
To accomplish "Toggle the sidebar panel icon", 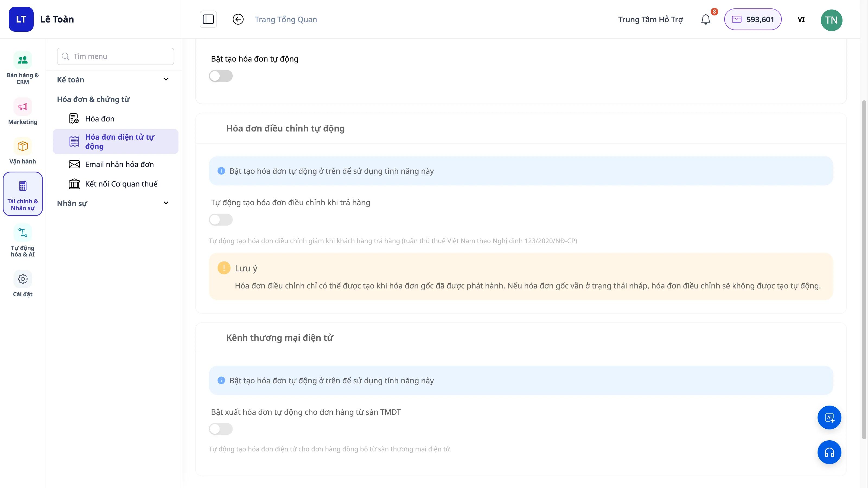I will click(x=208, y=19).
